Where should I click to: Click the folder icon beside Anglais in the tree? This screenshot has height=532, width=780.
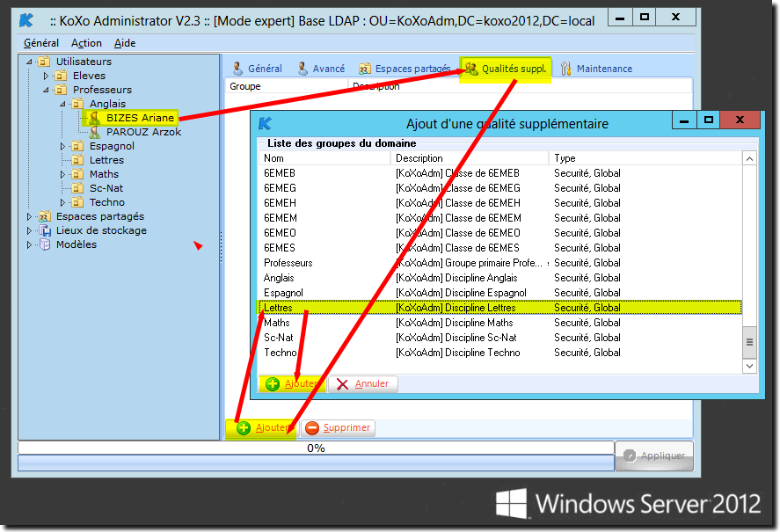tap(77, 104)
